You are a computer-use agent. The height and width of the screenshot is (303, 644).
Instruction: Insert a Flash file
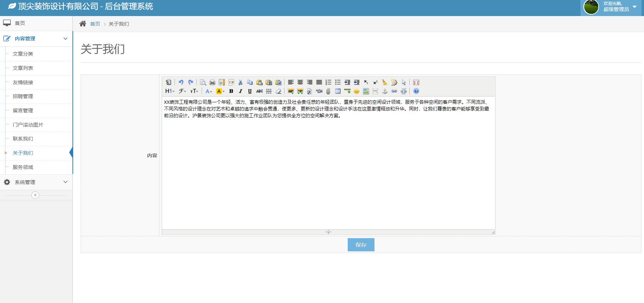tap(310, 91)
